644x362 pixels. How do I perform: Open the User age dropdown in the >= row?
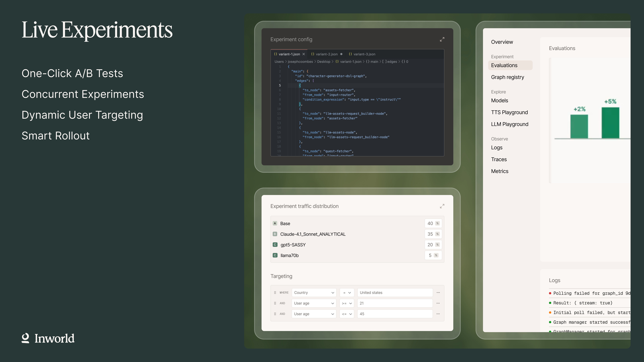coord(314,303)
